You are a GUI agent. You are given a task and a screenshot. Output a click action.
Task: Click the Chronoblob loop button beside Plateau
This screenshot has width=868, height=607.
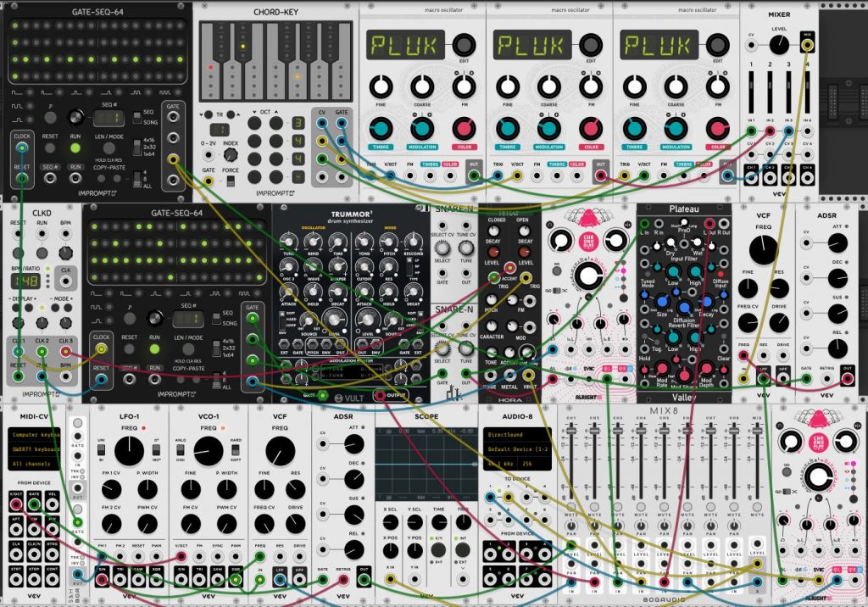pyautogui.click(x=557, y=270)
